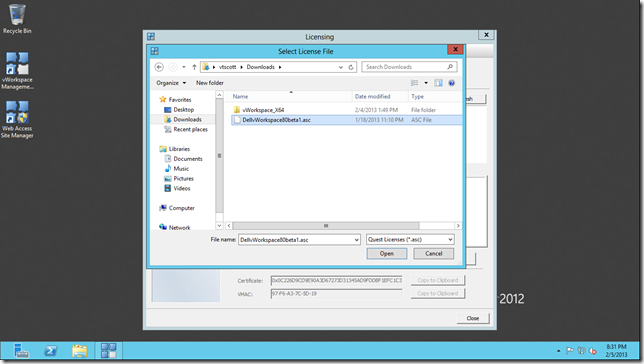The width and height of the screenshot is (644, 364).
Task: Select the DellvWorkspace80beta1.asc file icon
Action: click(x=237, y=120)
